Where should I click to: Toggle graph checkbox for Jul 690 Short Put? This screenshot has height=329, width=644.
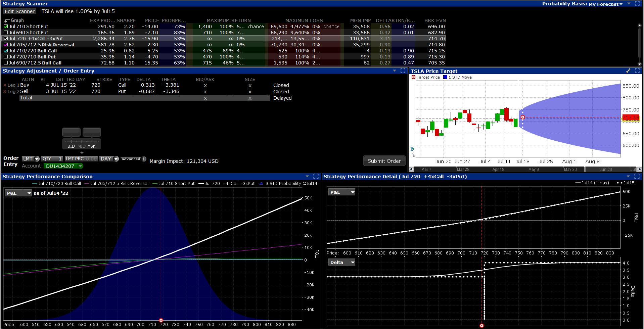(x=6, y=33)
